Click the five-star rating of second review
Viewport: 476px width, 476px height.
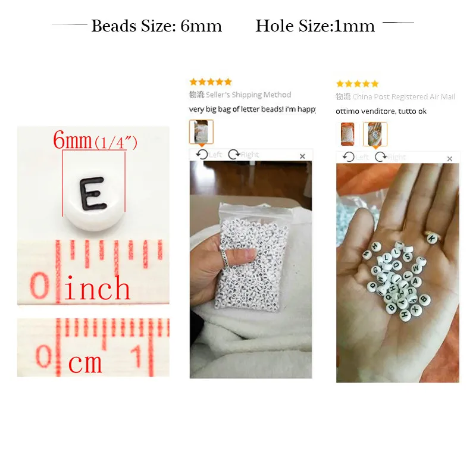pos(358,84)
